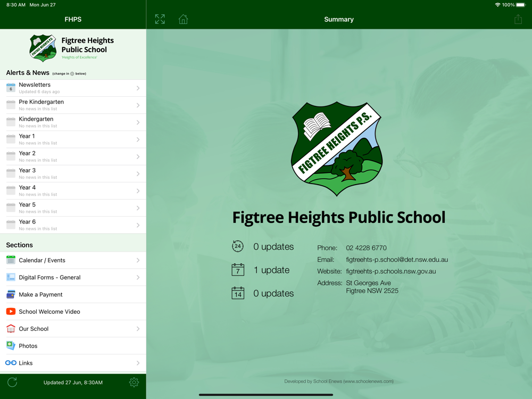Tap the Our School building icon

pos(11,328)
